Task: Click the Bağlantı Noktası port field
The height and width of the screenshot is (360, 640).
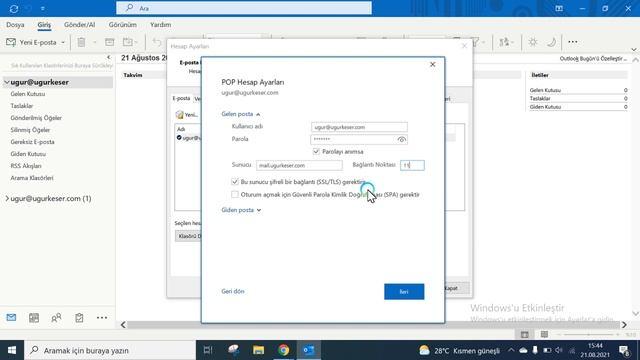Action: (412, 165)
